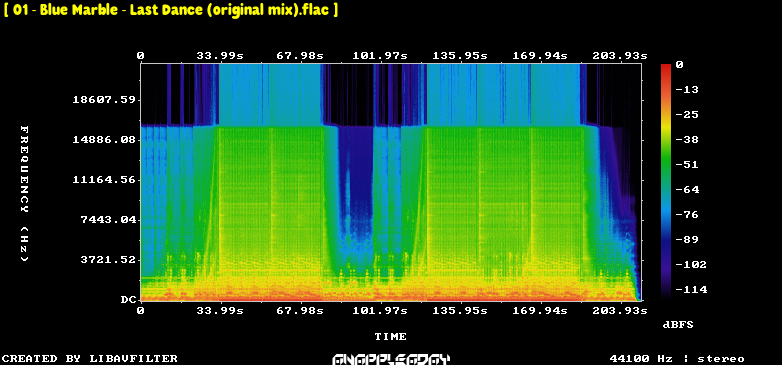Screen dimensions: 782x365
Task: Click the 67.98s marker on bottom time axis
Action: pyautogui.click(x=300, y=311)
